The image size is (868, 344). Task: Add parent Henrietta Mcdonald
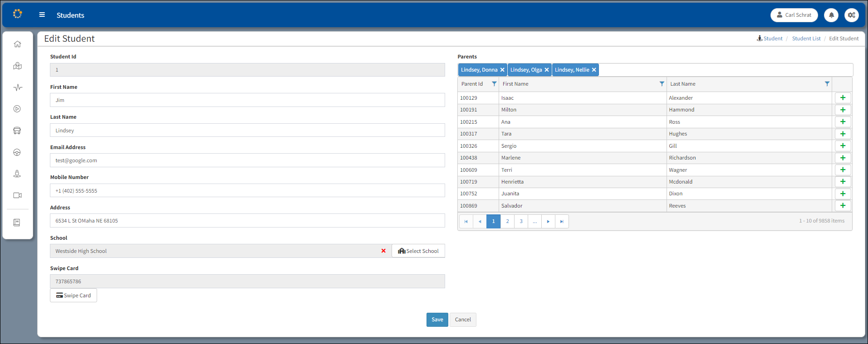[x=843, y=182]
